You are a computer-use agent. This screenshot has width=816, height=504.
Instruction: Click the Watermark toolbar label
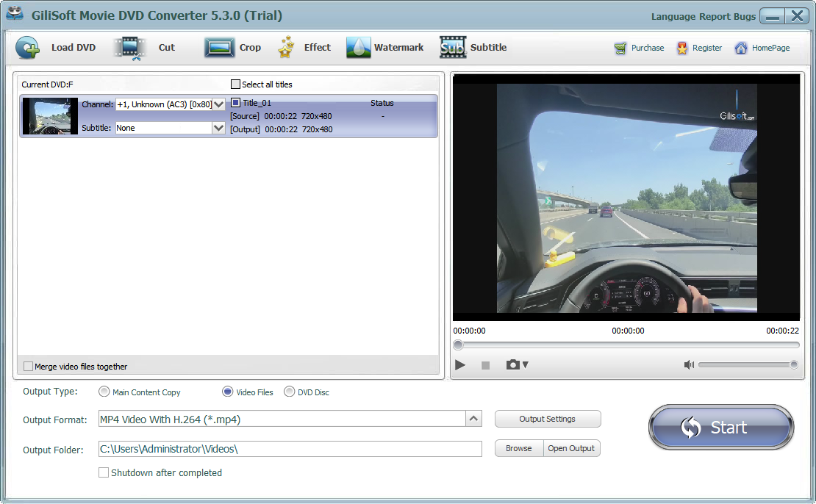click(x=398, y=47)
